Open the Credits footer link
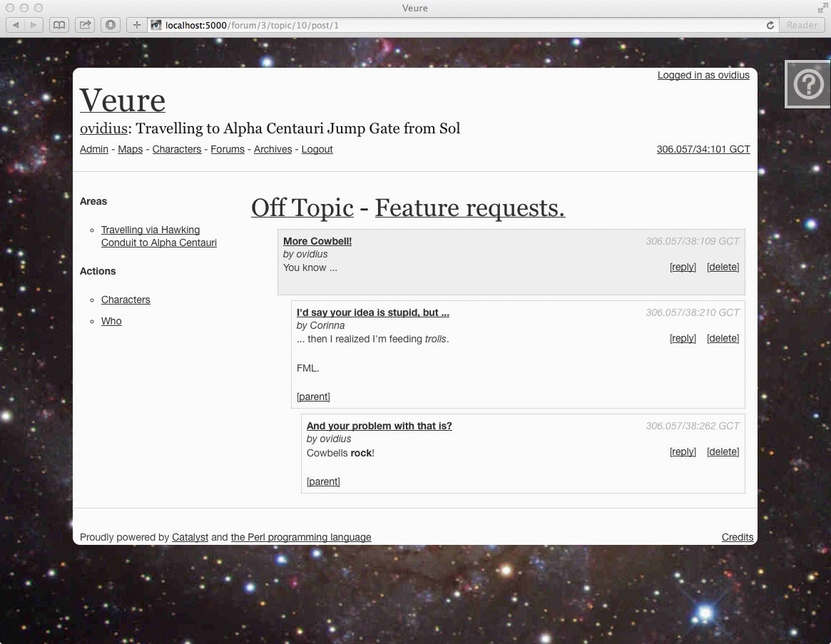Image resolution: width=831 pixels, height=644 pixels. click(737, 538)
